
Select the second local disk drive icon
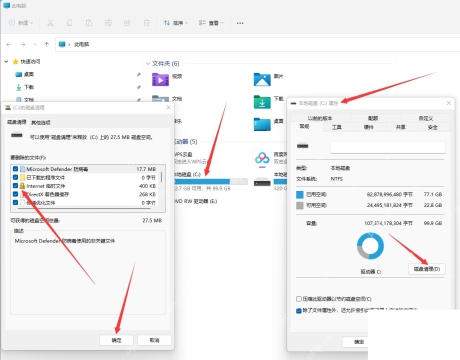[x=262, y=183]
